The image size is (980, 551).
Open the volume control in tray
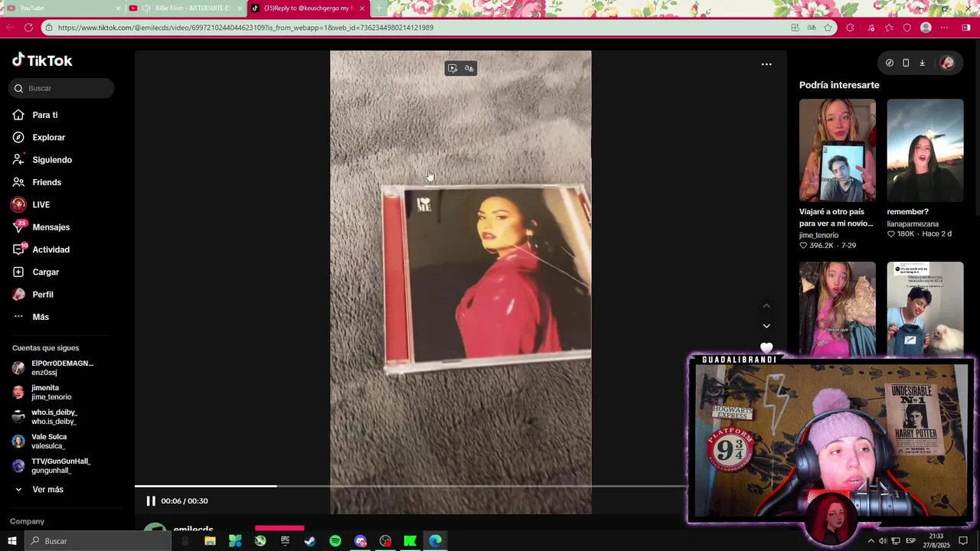pyautogui.click(x=883, y=541)
